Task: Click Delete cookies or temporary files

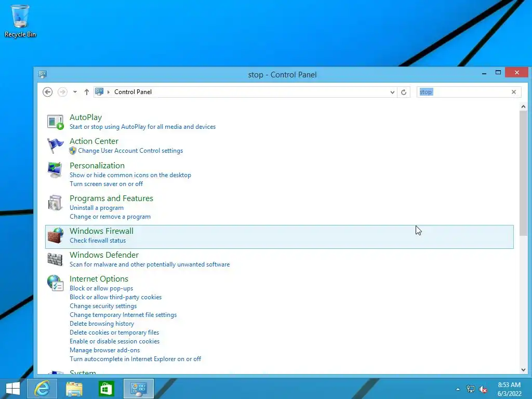Action: (x=114, y=332)
